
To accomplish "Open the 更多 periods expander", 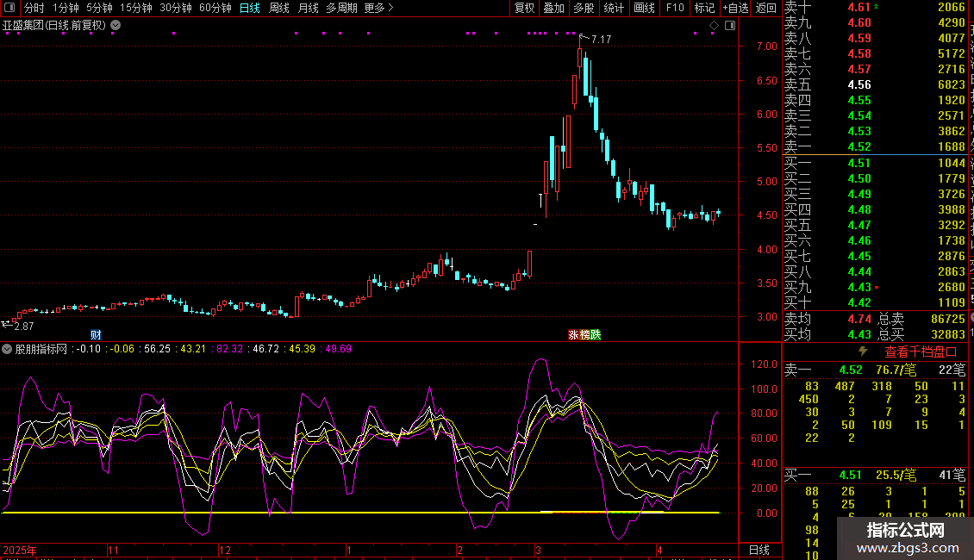I will (378, 8).
